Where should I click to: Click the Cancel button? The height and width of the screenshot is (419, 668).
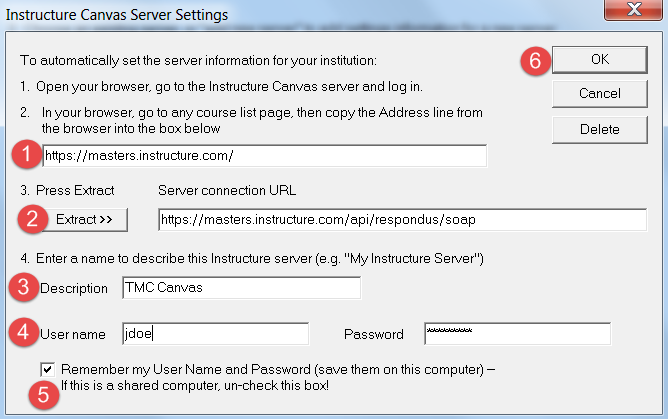pyautogui.click(x=600, y=94)
